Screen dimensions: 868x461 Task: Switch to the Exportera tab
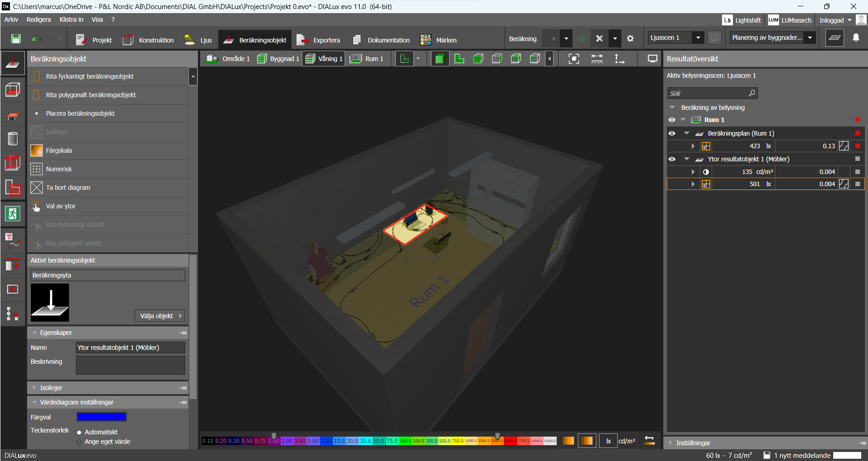pyautogui.click(x=318, y=40)
